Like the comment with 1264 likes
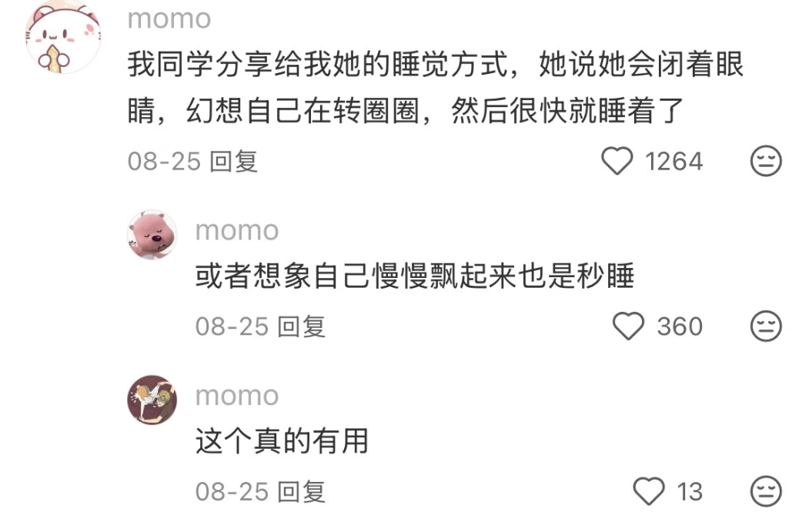Image resolution: width=812 pixels, height=532 pixels. click(x=617, y=161)
